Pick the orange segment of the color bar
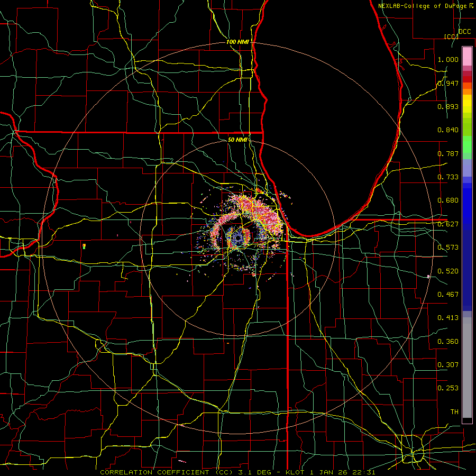This screenshot has height=476, width=476. 467,91
